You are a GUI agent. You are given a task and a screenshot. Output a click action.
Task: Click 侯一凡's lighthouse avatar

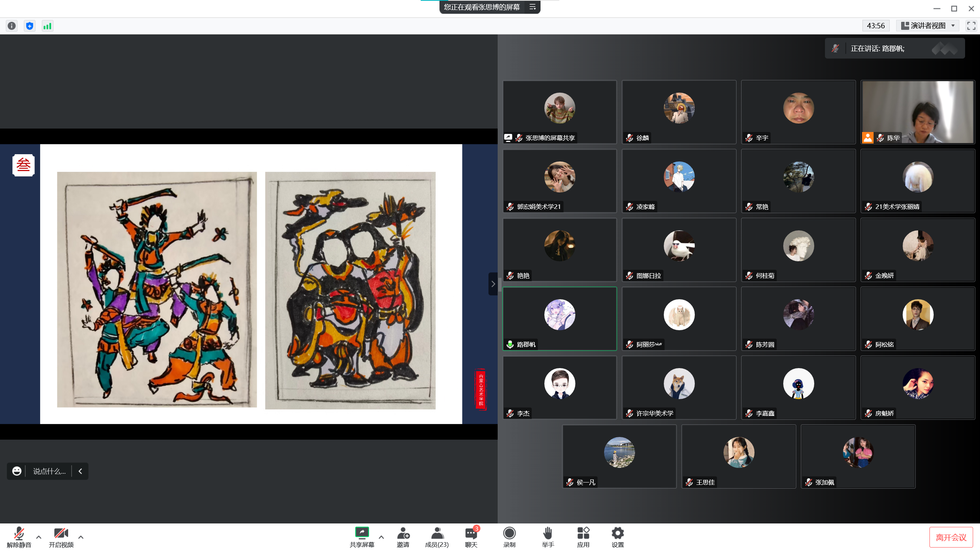point(619,452)
